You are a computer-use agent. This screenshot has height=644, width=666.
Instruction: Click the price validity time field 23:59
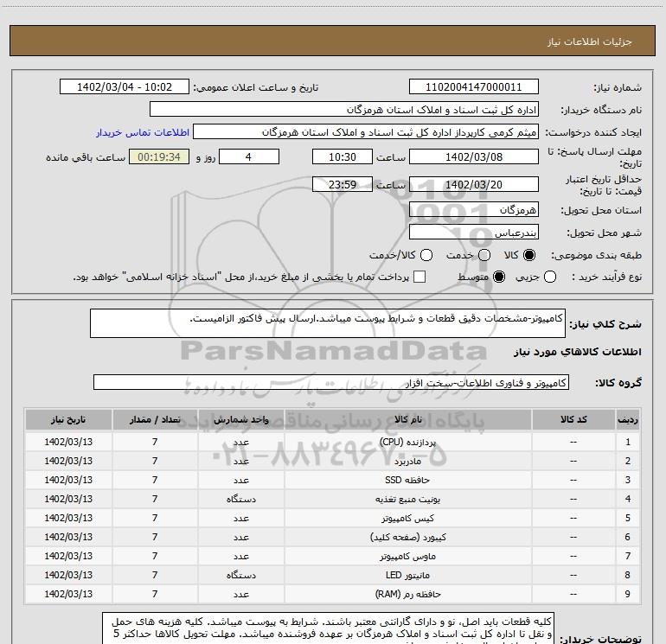(x=343, y=184)
